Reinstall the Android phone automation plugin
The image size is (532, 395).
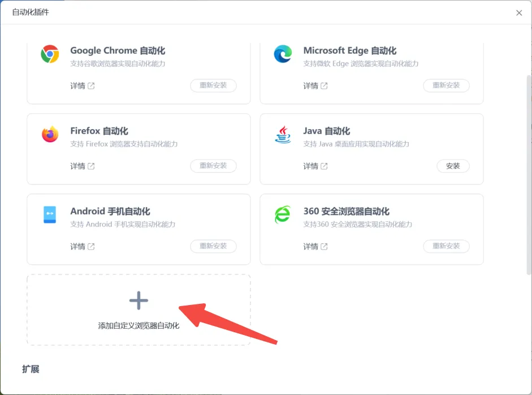click(x=213, y=246)
